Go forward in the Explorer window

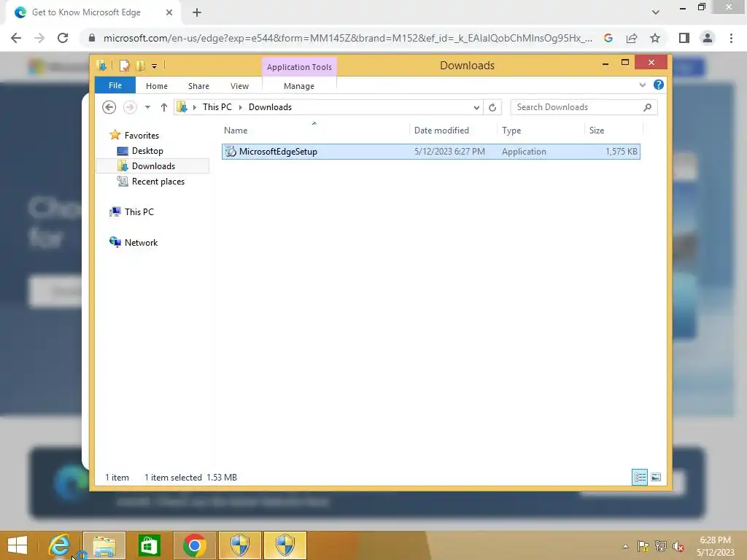[x=130, y=107]
